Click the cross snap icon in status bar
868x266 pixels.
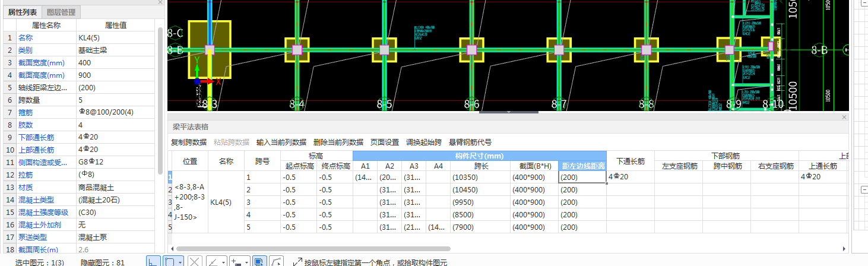tap(195, 261)
